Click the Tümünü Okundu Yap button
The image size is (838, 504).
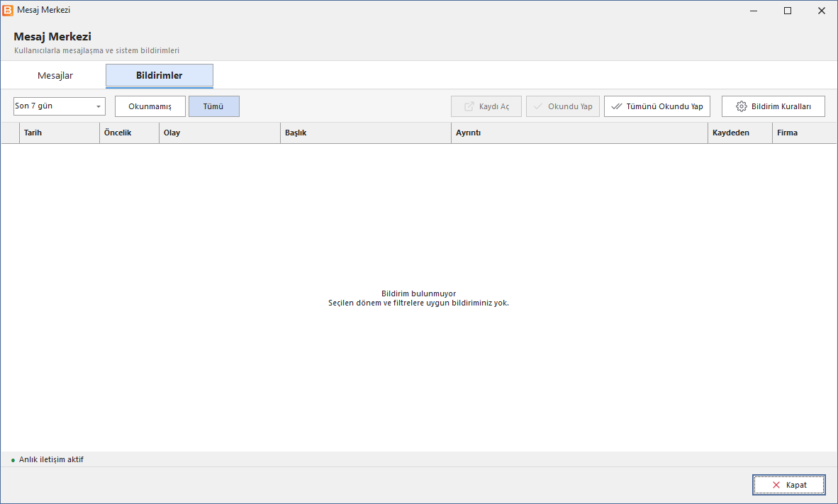pyautogui.click(x=657, y=106)
